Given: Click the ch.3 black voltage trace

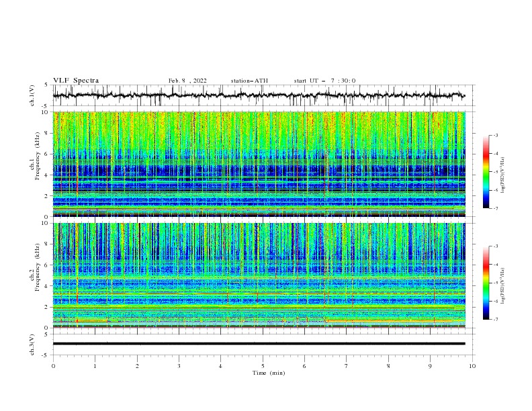Looking at the screenshot, I should (x=259, y=344).
